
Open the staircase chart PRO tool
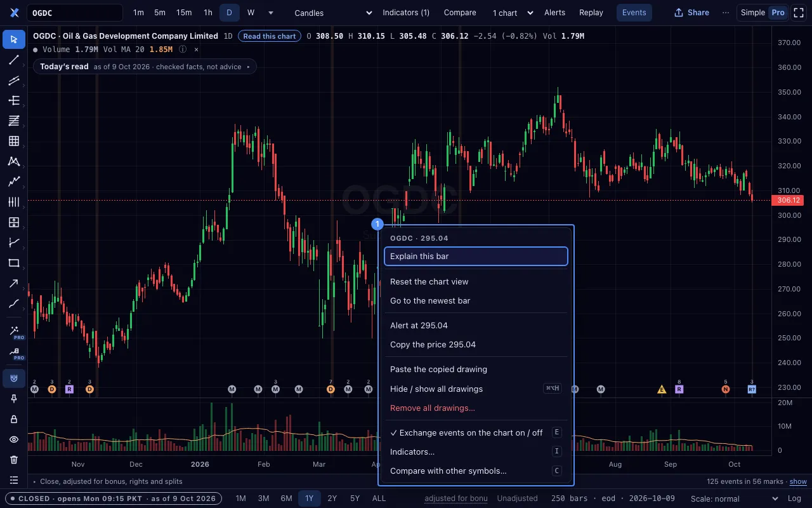tap(14, 352)
